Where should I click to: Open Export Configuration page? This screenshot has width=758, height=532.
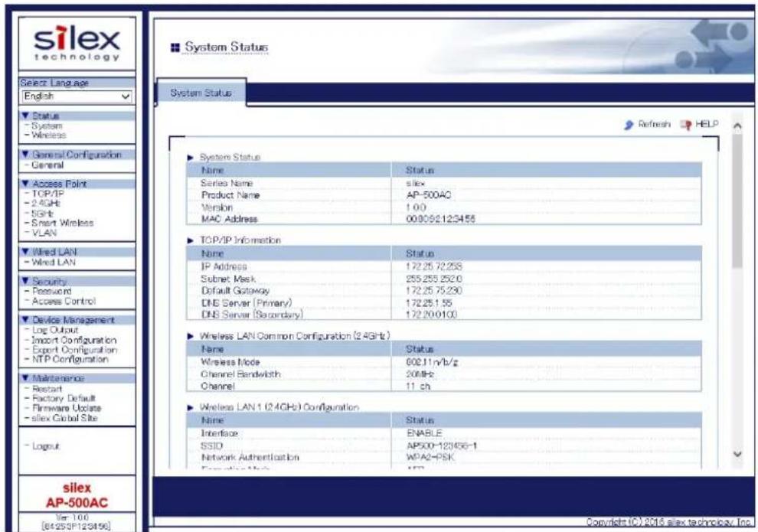tap(74, 349)
